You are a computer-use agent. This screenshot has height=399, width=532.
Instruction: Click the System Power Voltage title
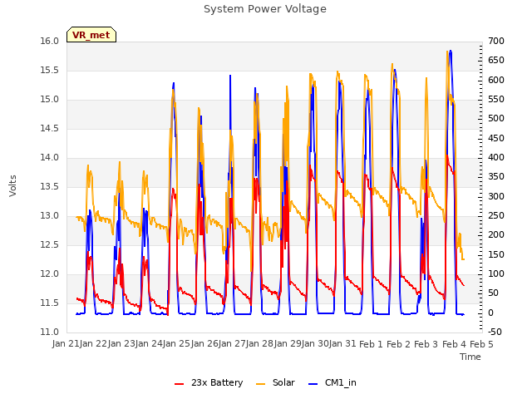coord(265,9)
